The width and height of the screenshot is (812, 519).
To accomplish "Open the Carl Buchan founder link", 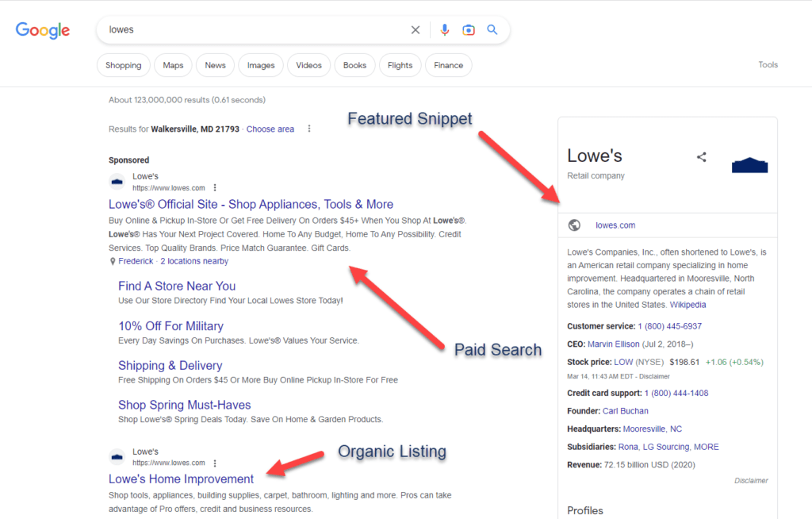I will tap(626, 411).
